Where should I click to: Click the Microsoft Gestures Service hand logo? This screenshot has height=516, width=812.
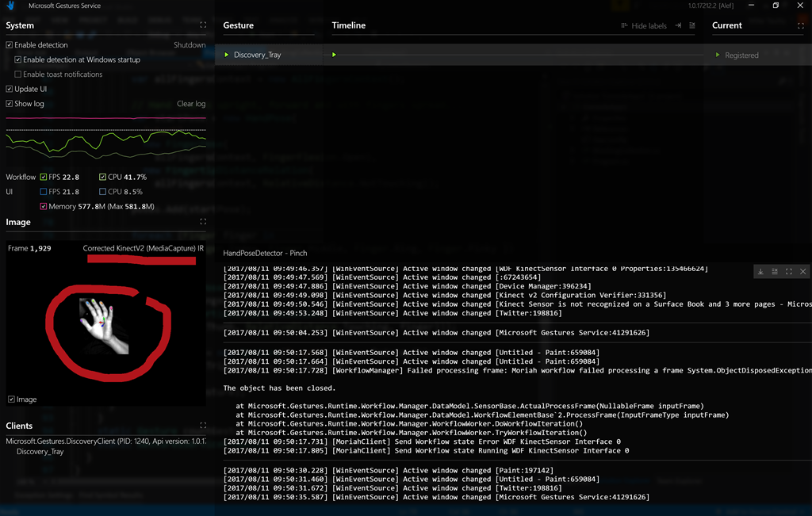tap(10, 6)
